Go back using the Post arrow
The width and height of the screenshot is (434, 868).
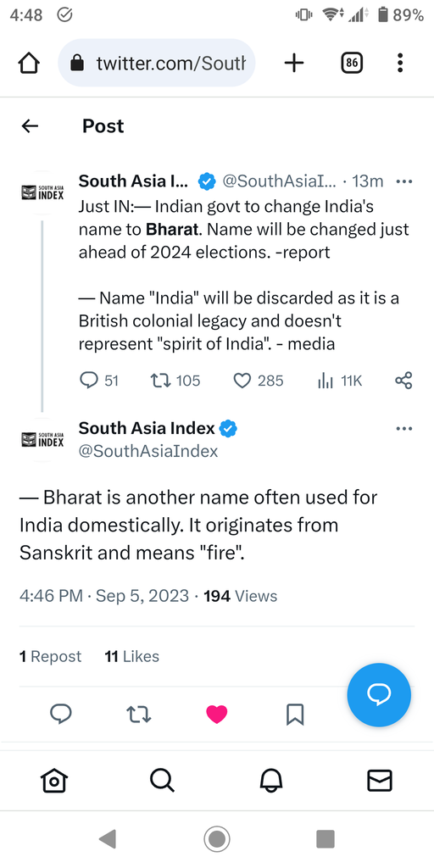[x=30, y=126]
